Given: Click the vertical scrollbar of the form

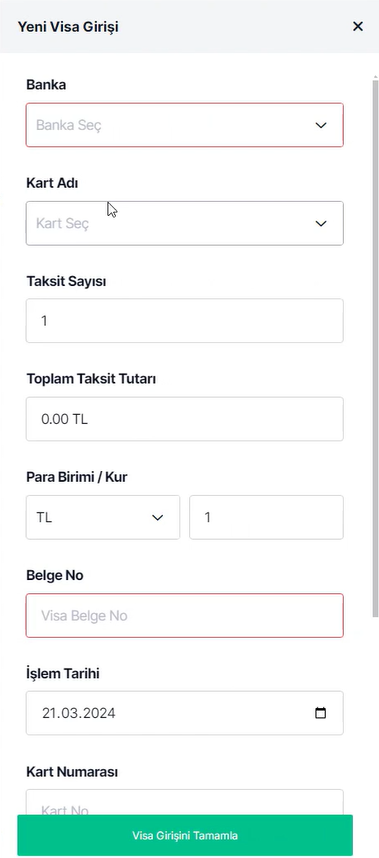Looking at the screenshot, I should tap(375, 348).
